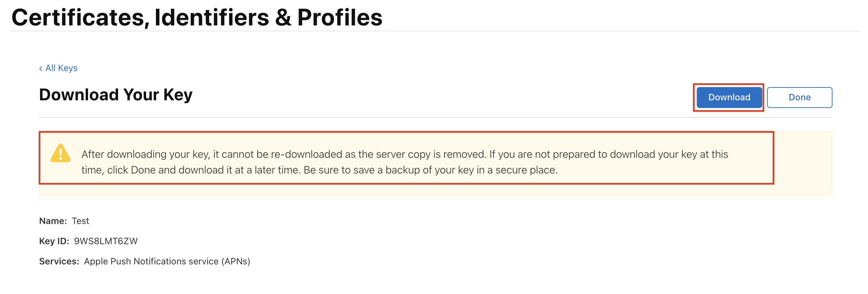This screenshot has height=294, width=868.
Task: Click the (APNs) abbreviation text
Action: 236,261
